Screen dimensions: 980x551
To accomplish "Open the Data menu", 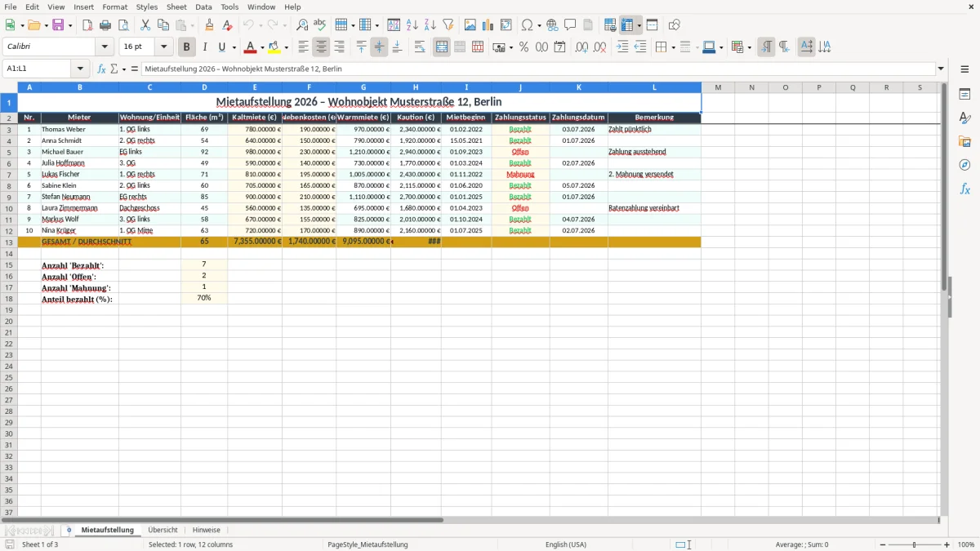I will point(203,7).
